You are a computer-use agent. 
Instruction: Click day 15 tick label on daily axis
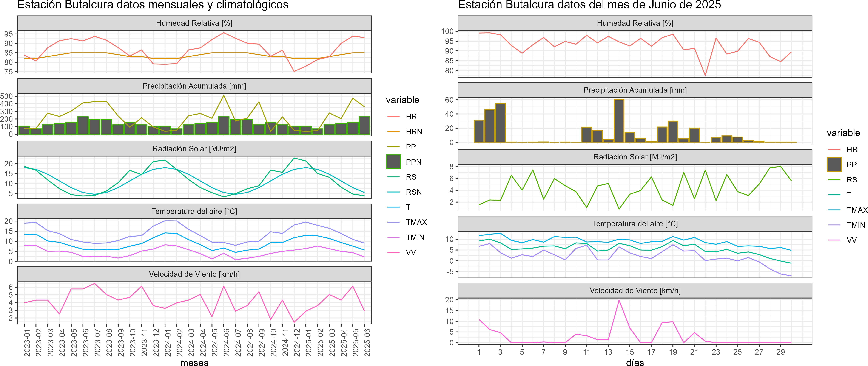pyautogui.click(x=630, y=352)
